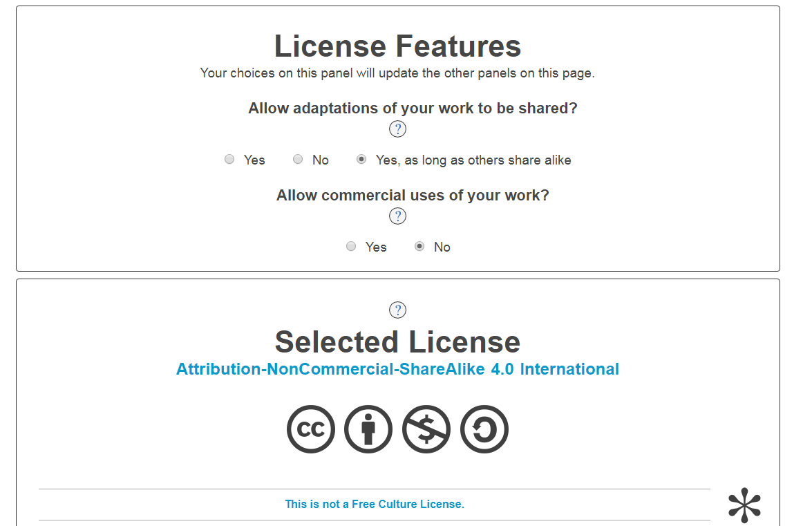Click 'Allow adaptations of your work' question text
Image resolution: width=812 pixels, height=526 pixels.
click(x=413, y=109)
